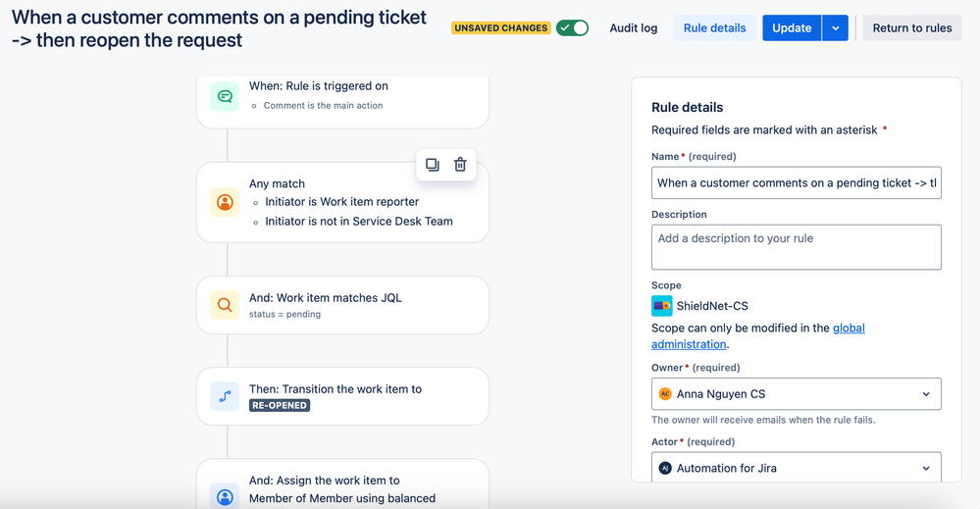Screen dimensions: 980x509
Task: Click the assign work item icon
Action: [225, 496]
